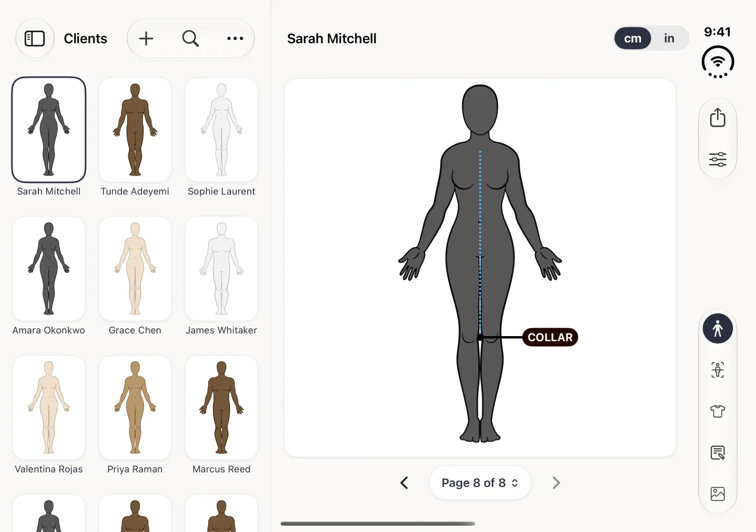Screen dimensions: 756x532
Task: Open Grace Chen client figure
Action: coord(135,268)
